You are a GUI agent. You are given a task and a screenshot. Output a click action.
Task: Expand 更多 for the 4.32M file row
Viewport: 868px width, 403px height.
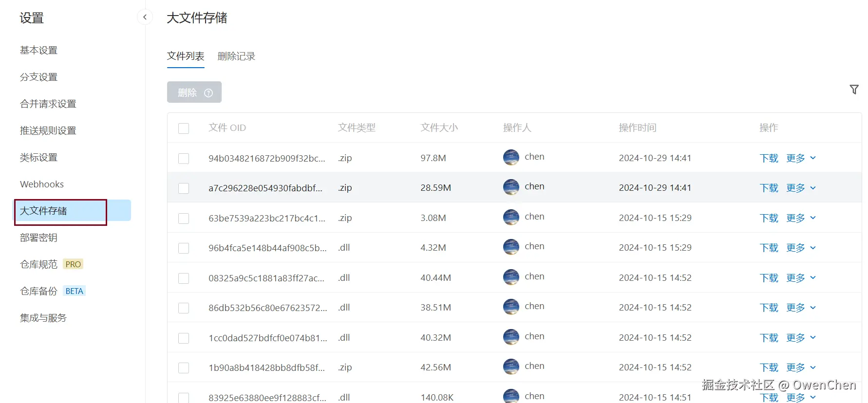801,248
